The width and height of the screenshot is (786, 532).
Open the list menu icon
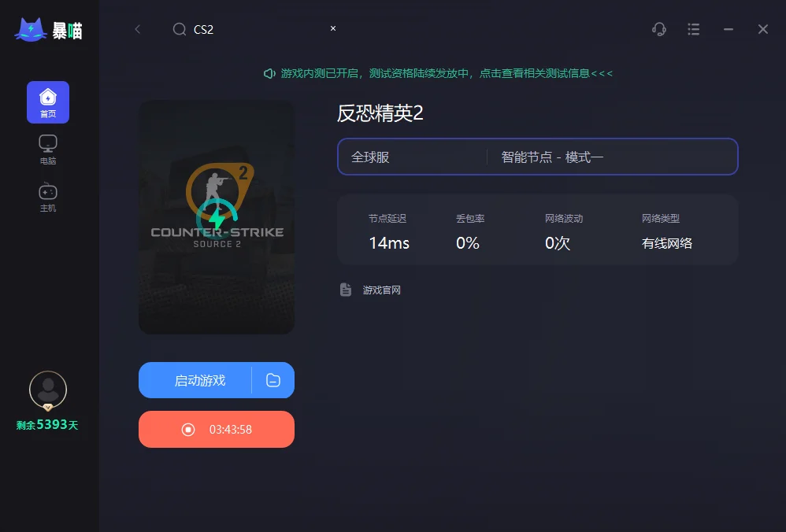693,30
